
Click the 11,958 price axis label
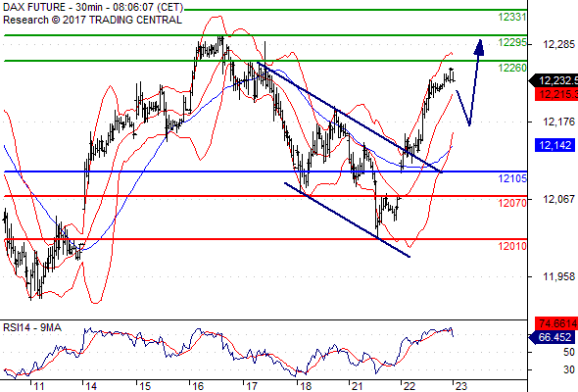pos(558,276)
